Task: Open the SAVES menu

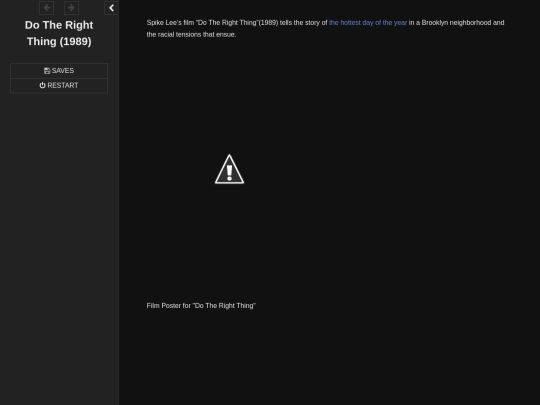Action: [59, 71]
